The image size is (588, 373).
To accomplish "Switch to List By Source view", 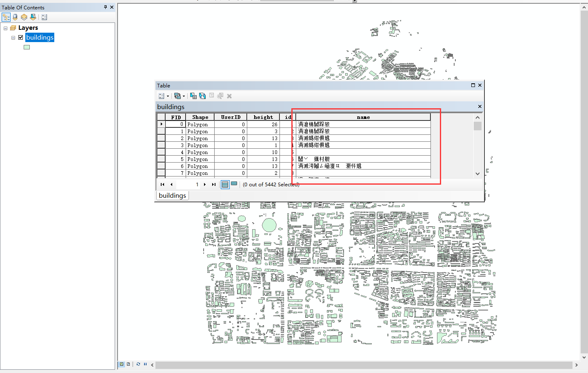I will point(15,17).
